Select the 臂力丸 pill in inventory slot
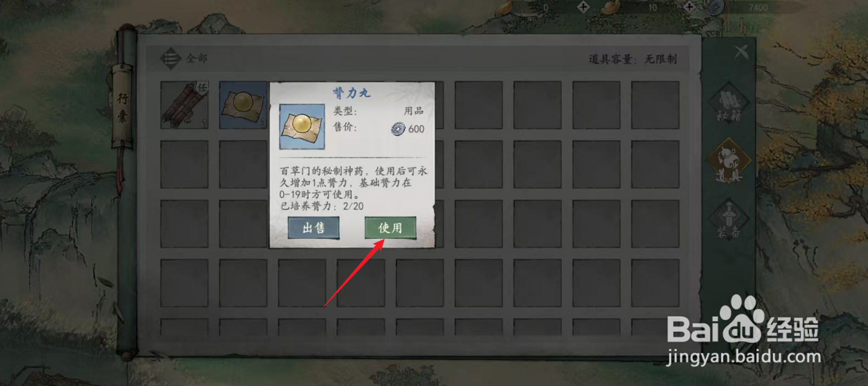868x386 pixels. [243, 105]
